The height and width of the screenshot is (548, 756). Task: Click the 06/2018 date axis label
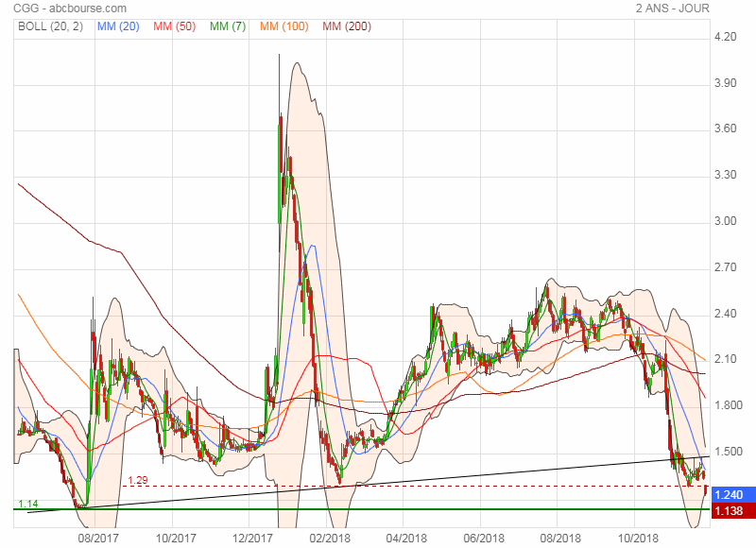484,538
